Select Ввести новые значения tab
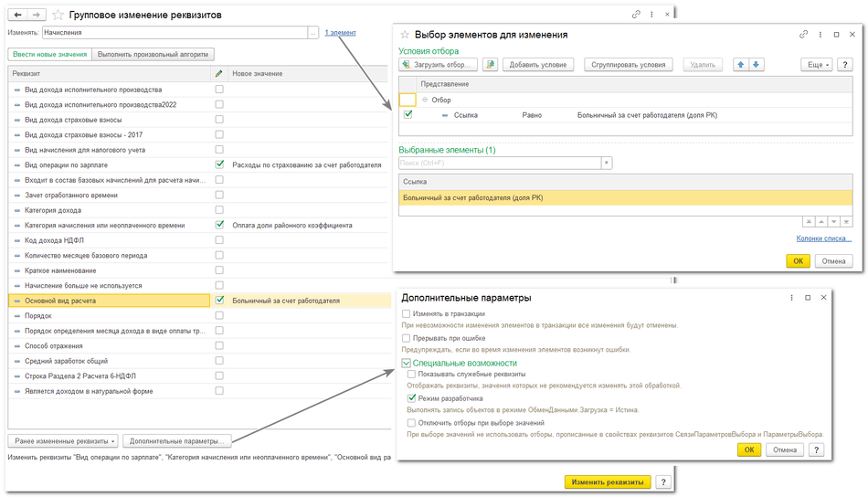This screenshot has width=868, height=497. pyautogui.click(x=49, y=54)
